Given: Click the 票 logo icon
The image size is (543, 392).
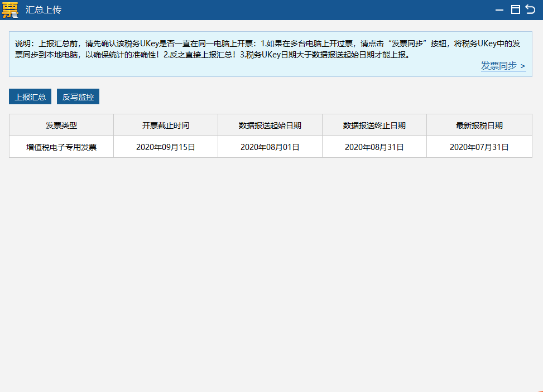Looking at the screenshot, I should pos(10,9).
